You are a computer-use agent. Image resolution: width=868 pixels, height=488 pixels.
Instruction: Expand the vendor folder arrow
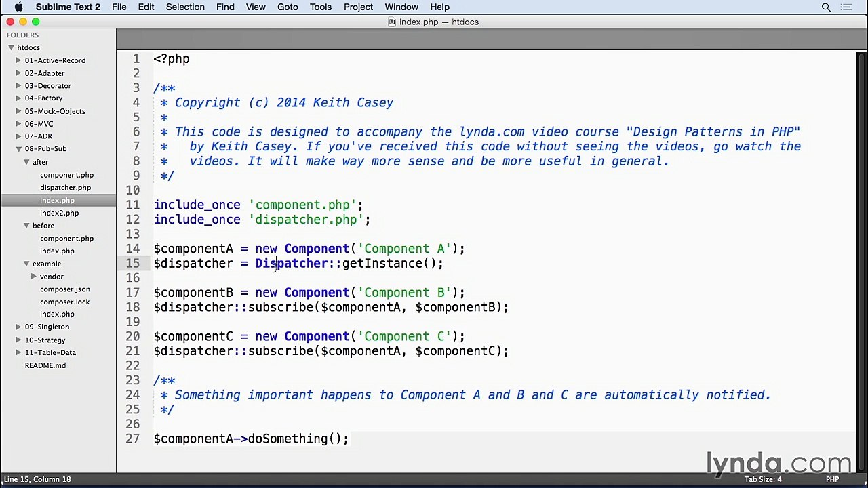34,277
